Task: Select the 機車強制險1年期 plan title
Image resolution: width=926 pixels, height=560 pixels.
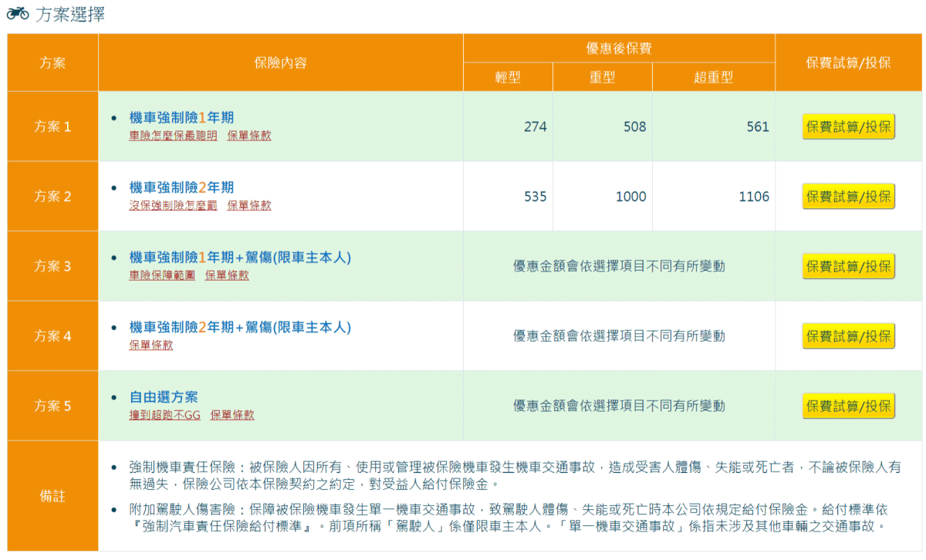Action: pos(181,118)
